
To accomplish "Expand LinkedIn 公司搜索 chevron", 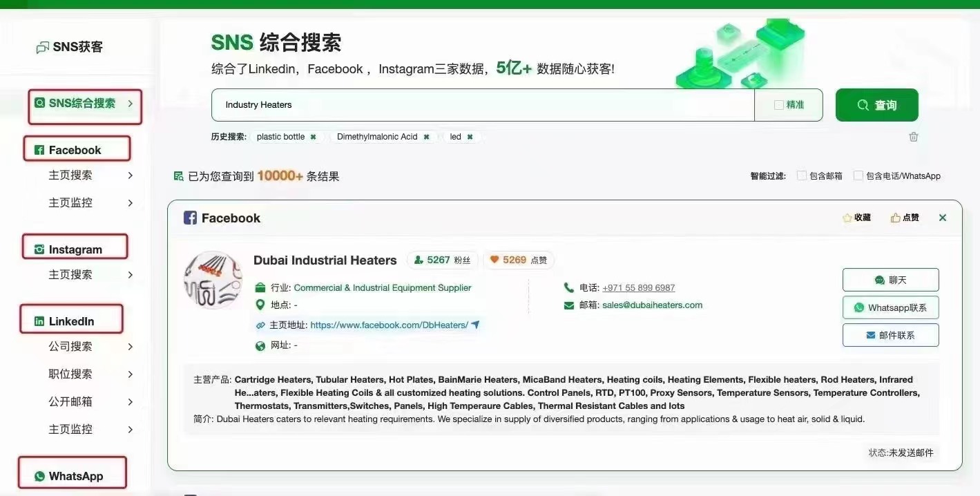I will [x=131, y=347].
